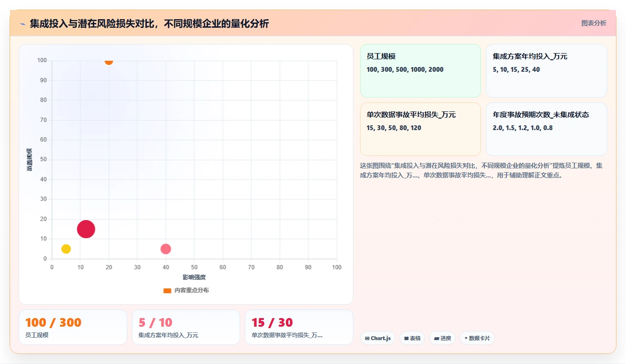Screen dimensions: 626x364
Task: Select the Chart.js tag chip
Action: click(378, 338)
